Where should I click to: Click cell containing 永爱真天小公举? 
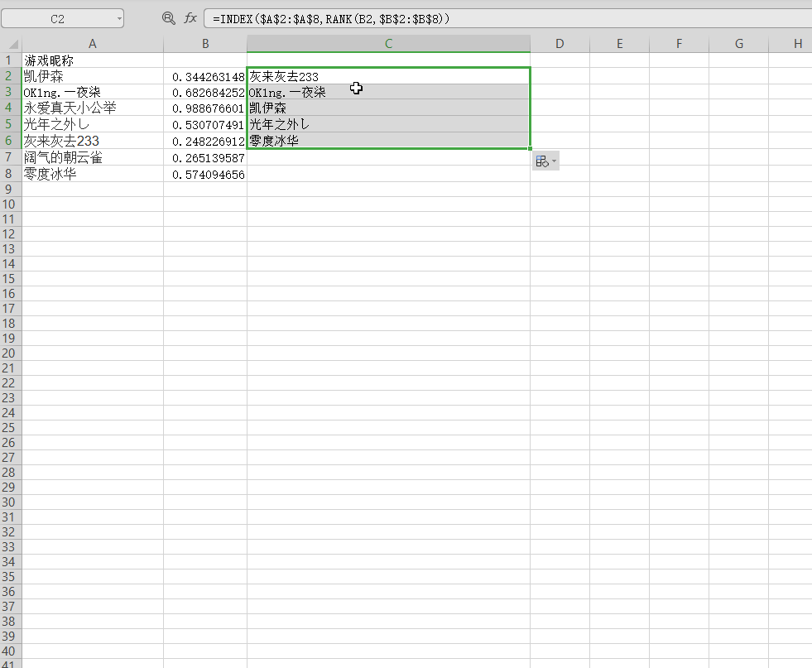93,108
